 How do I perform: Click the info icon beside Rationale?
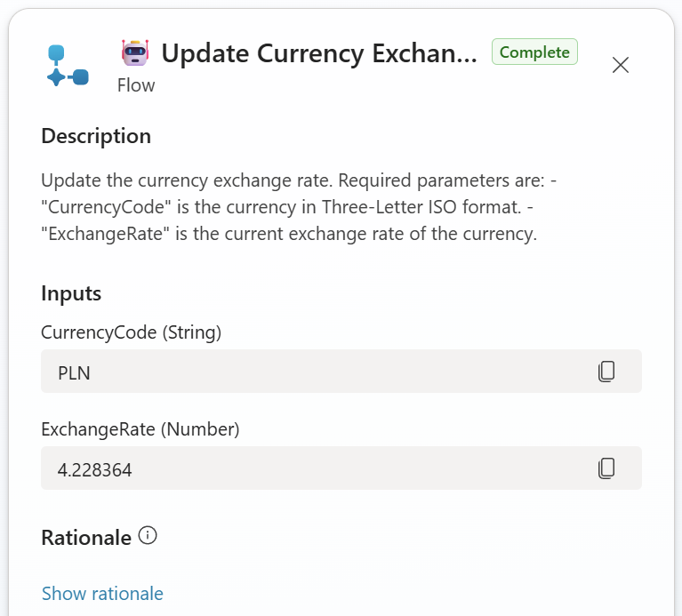pos(148,536)
